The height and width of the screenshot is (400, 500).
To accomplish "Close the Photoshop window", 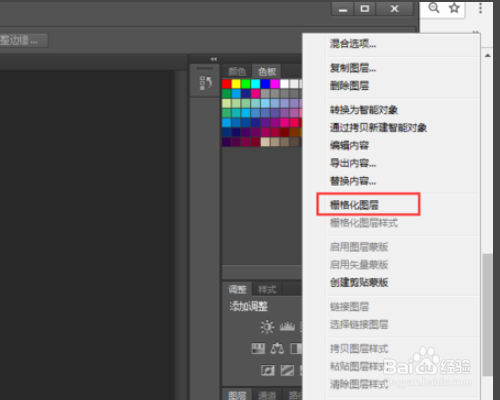I will (395, 9).
